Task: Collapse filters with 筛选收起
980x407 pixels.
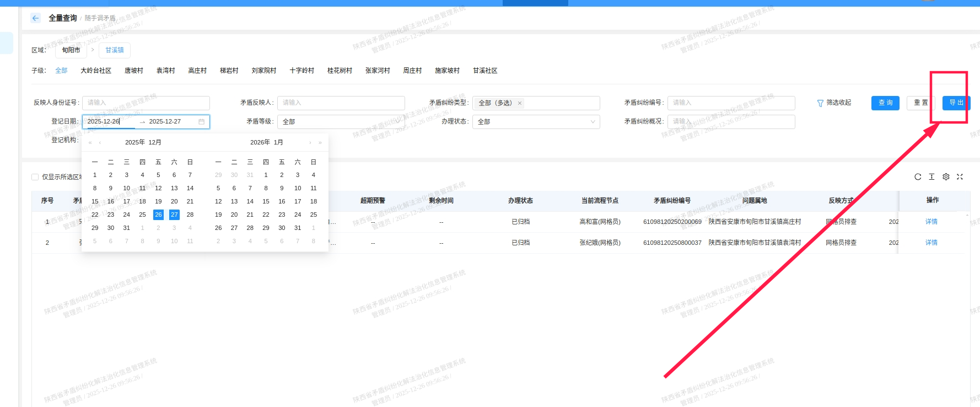Action: tap(834, 103)
